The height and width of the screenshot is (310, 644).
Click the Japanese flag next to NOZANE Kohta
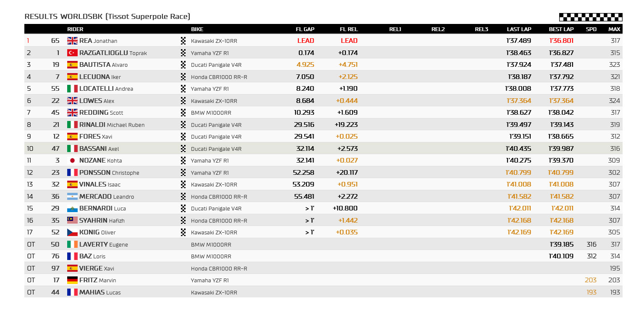click(x=72, y=160)
